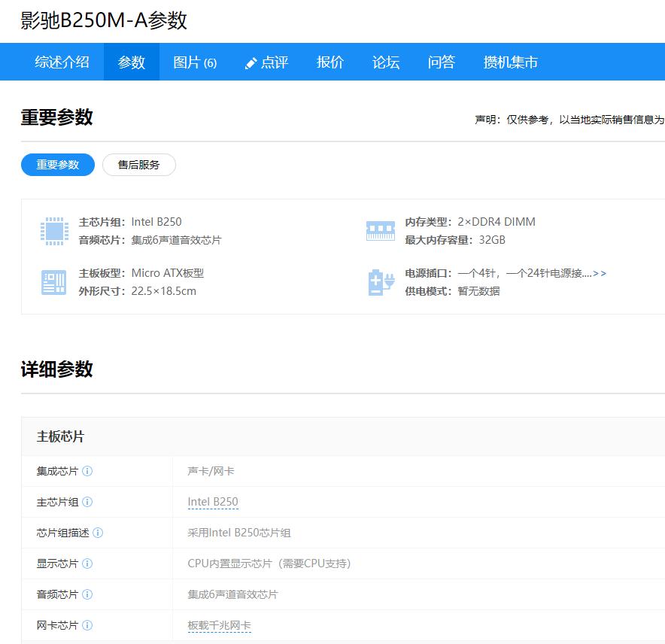Open the 板载千兆网卡 link
The width and height of the screenshot is (665, 644).
(219, 625)
